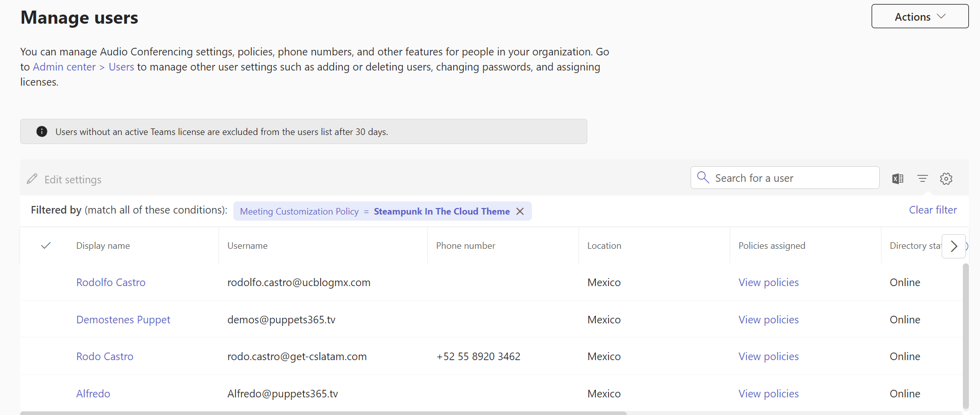Click the Username column header
The width and height of the screenshot is (980, 415).
pyautogui.click(x=247, y=246)
